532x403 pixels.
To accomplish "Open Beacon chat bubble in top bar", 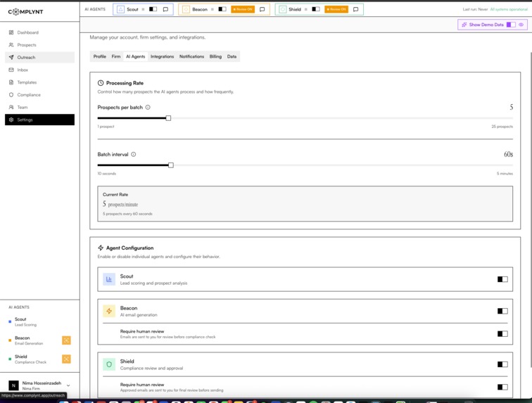I will click(x=262, y=10).
